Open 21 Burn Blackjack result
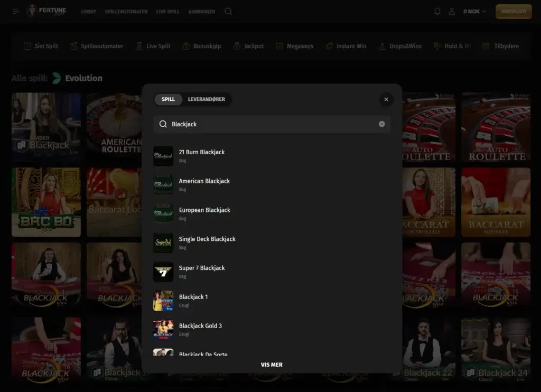 272,156
